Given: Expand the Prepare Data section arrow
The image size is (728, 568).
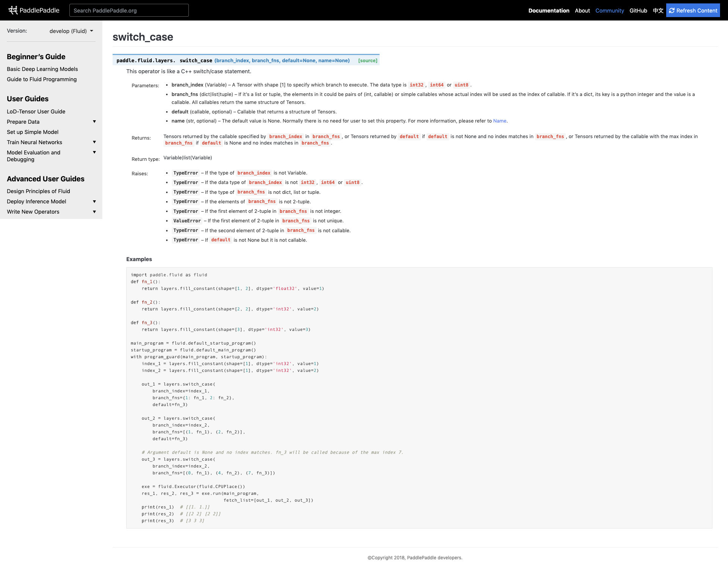Looking at the screenshot, I should click(94, 121).
